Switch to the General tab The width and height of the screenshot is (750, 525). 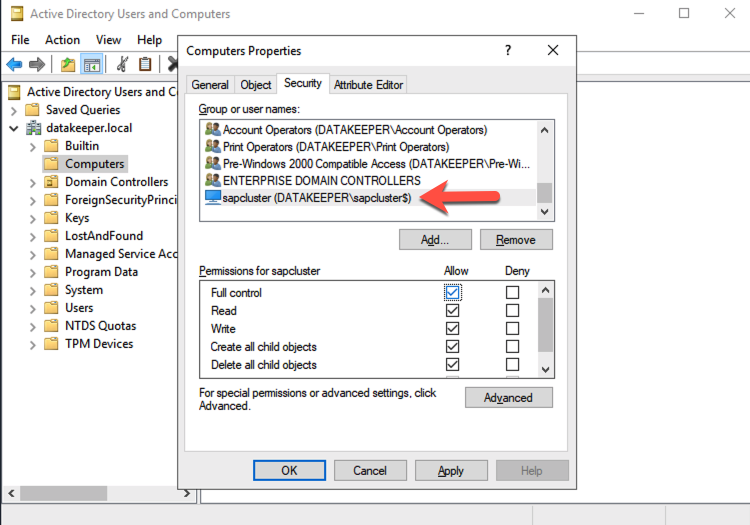point(210,85)
